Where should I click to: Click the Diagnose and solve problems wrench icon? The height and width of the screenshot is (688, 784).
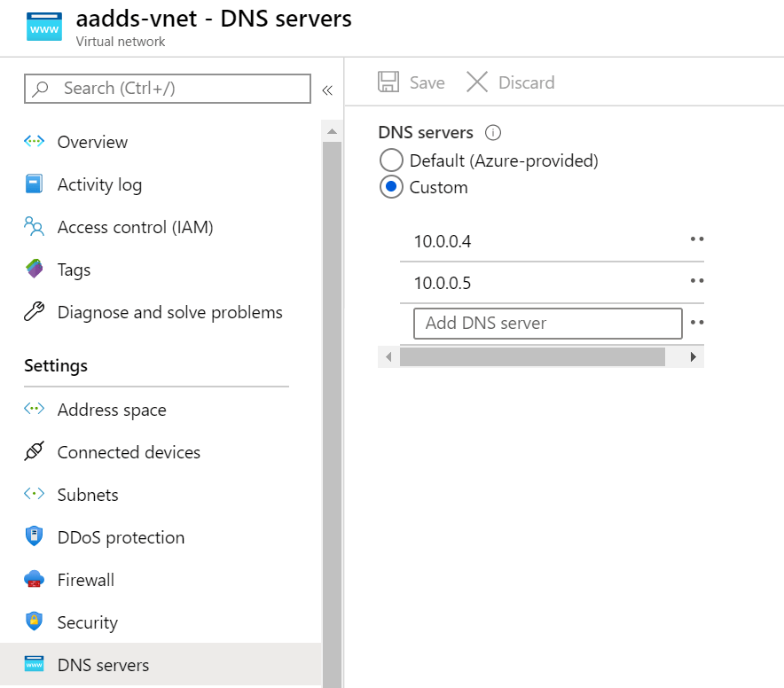pyautogui.click(x=34, y=312)
